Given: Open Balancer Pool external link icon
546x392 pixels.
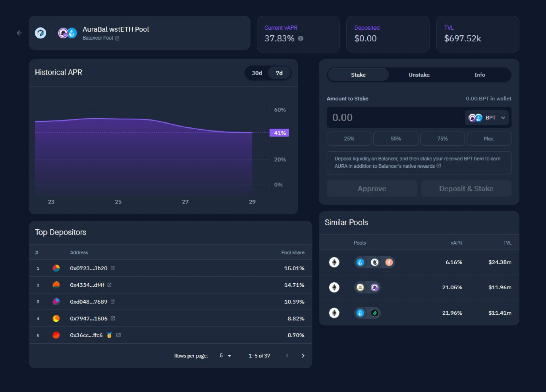Looking at the screenshot, I should [x=117, y=38].
